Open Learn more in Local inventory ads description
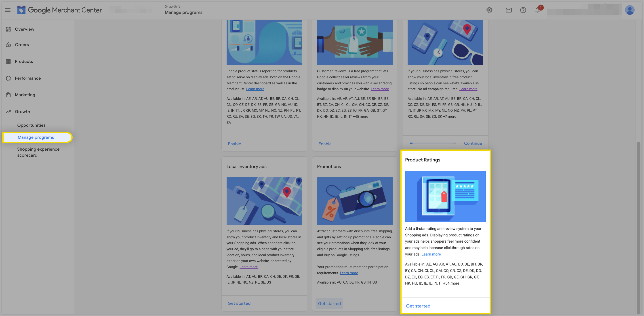 coord(248,267)
